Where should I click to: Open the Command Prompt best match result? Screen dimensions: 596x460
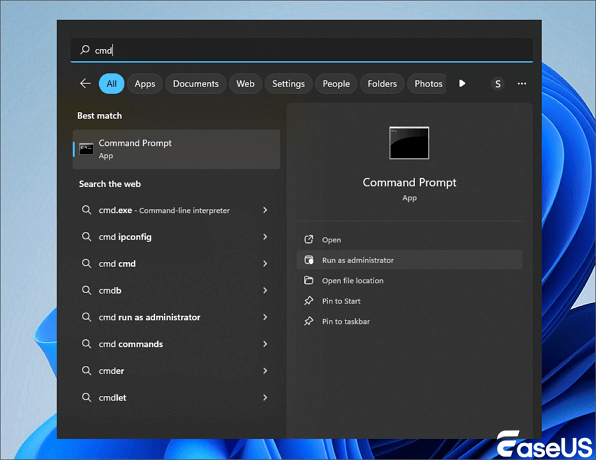[176, 149]
